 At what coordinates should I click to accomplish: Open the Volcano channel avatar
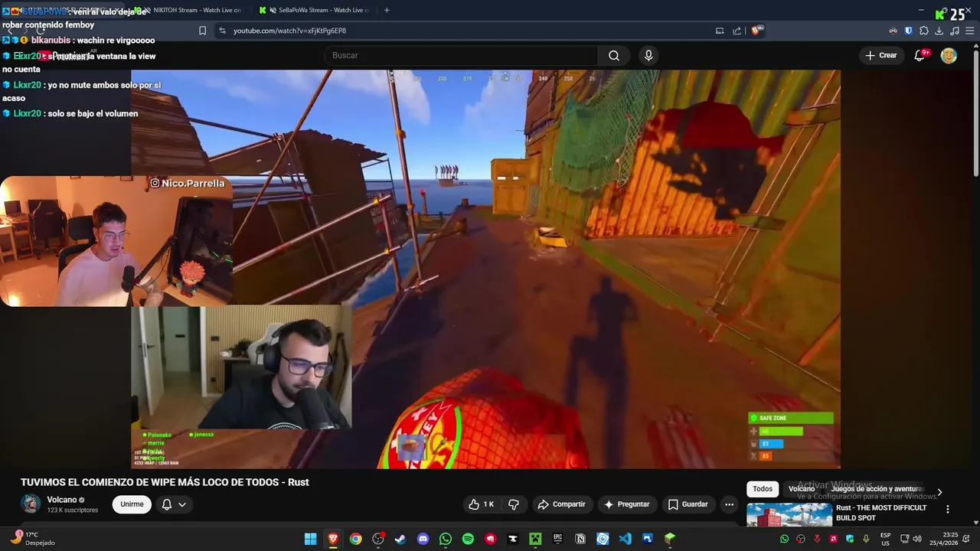(x=31, y=504)
